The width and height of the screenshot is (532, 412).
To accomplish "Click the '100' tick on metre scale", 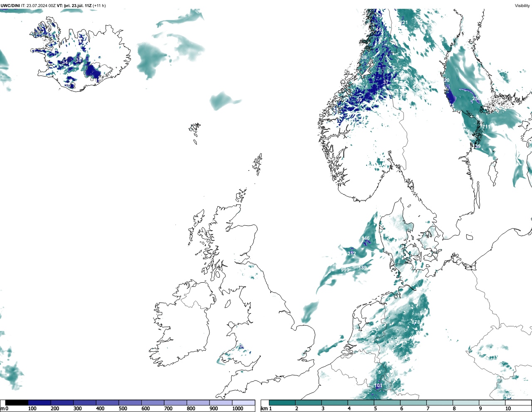I will click(x=32, y=409).
